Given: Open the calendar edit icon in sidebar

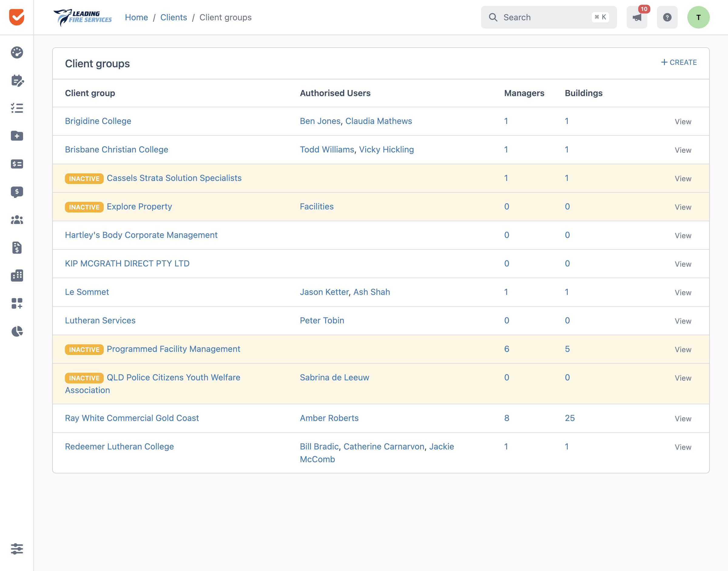Looking at the screenshot, I should tap(17, 81).
